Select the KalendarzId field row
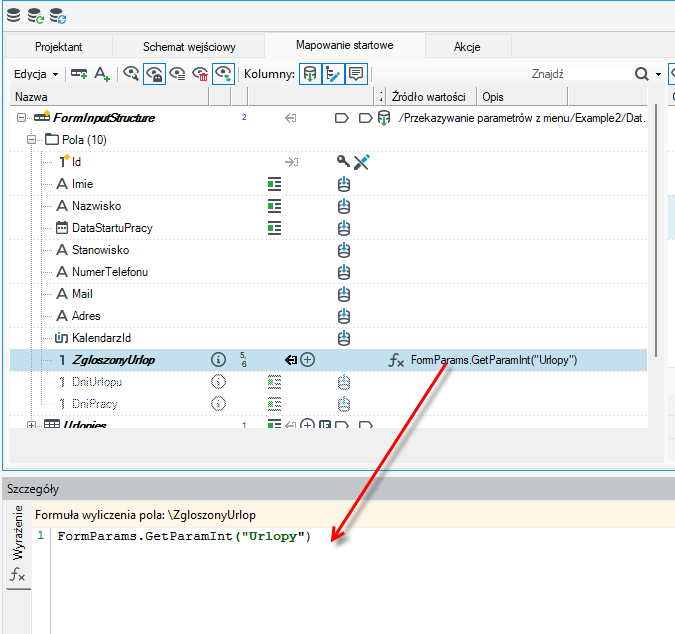 pos(328,337)
